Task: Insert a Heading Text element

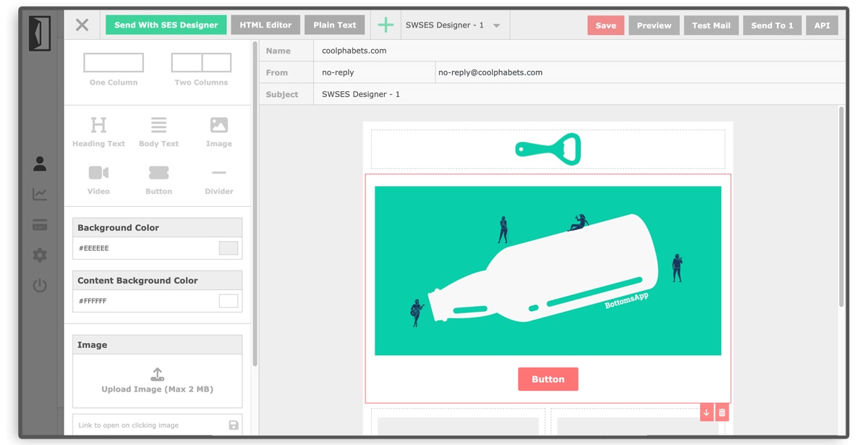Action: click(98, 132)
